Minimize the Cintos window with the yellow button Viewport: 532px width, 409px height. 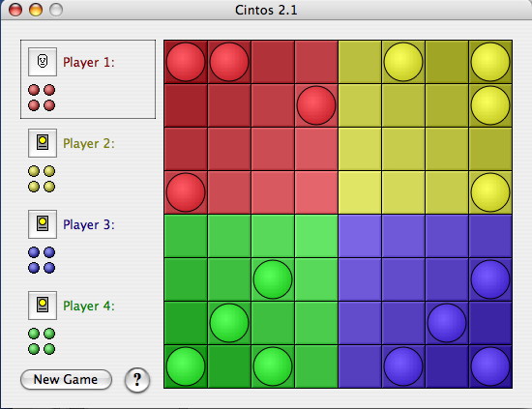pos(36,10)
